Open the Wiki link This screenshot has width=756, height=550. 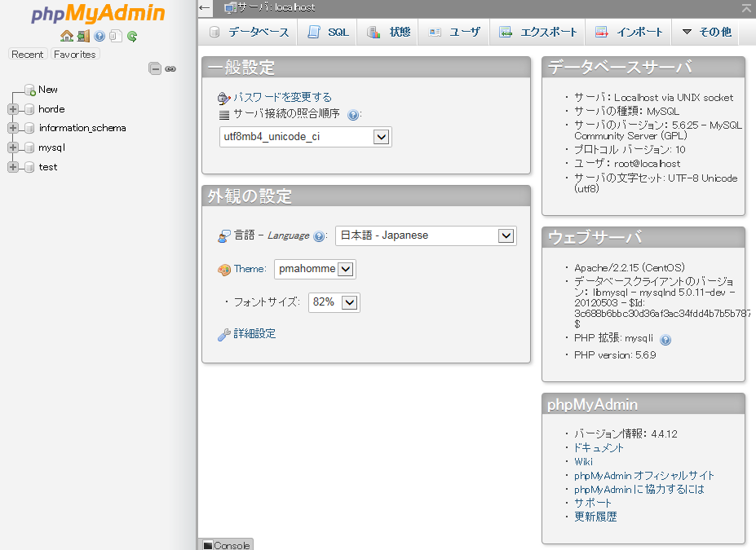click(583, 462)
